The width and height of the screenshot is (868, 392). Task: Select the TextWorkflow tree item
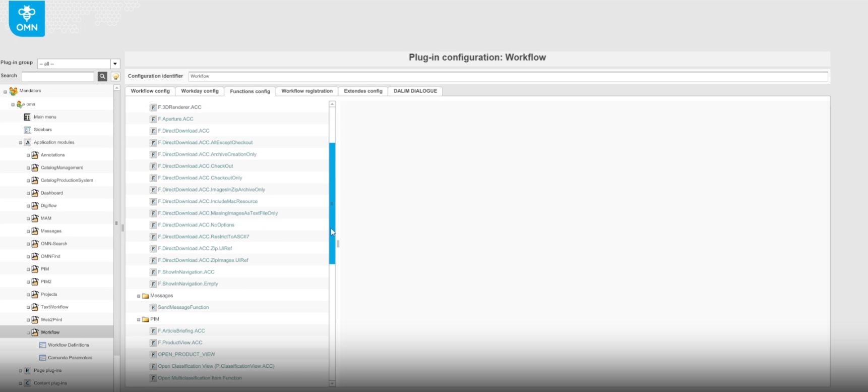(54, 307)
